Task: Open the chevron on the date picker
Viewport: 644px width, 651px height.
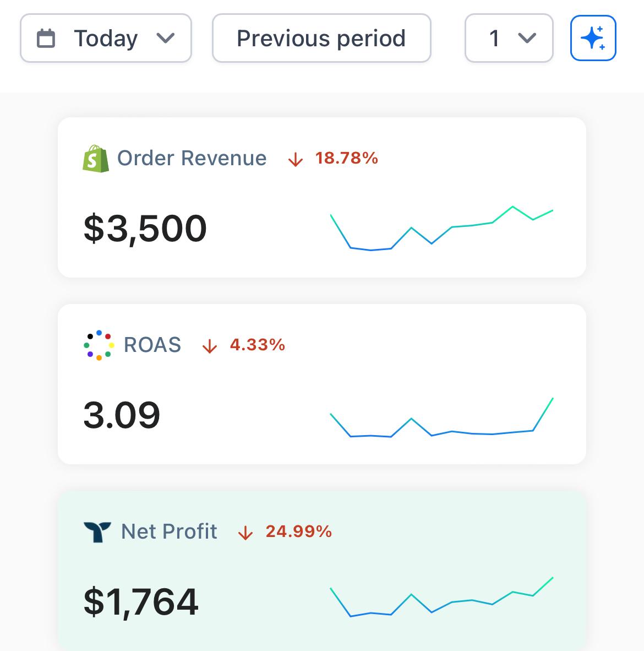Action: pos(167,38)
